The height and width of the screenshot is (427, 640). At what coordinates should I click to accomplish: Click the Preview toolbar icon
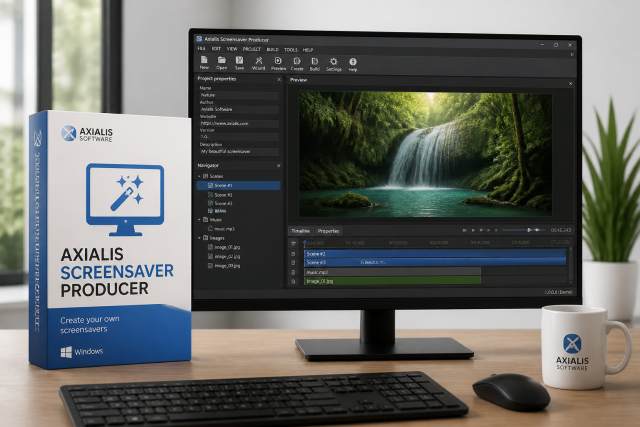pos(278,63)
